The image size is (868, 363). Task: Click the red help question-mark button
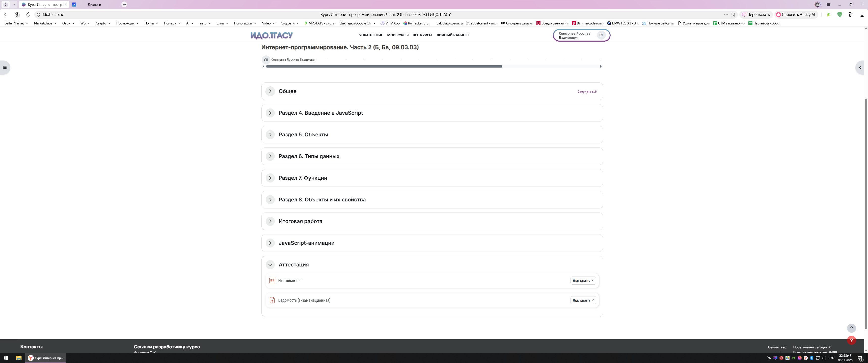pos(851,340)
